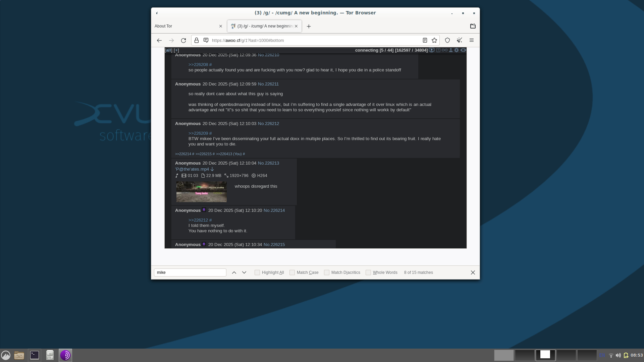This screenshot has height=362, width=644.
Task: Open a new tab with plus button
Action: coord(309,26)
